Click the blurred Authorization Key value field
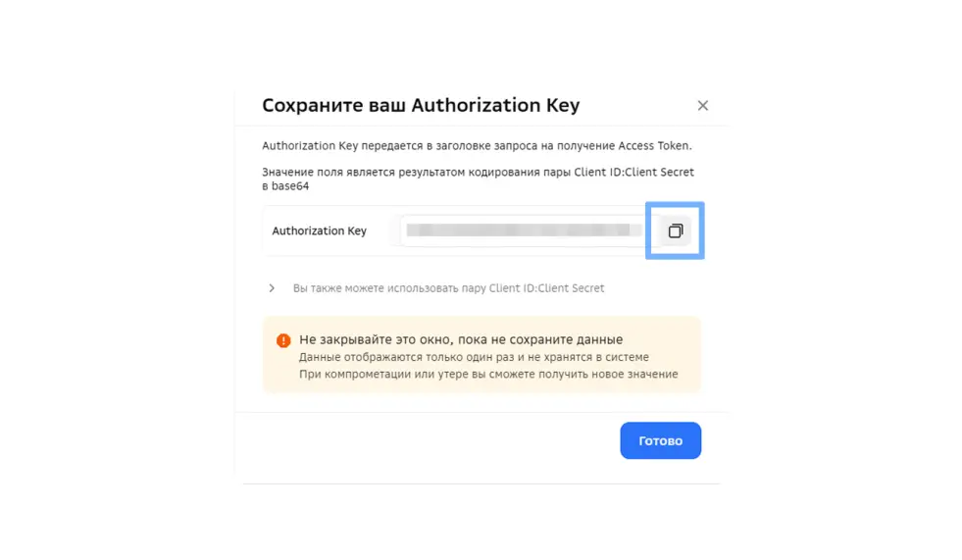962x560 pixels. click(518, 230)
